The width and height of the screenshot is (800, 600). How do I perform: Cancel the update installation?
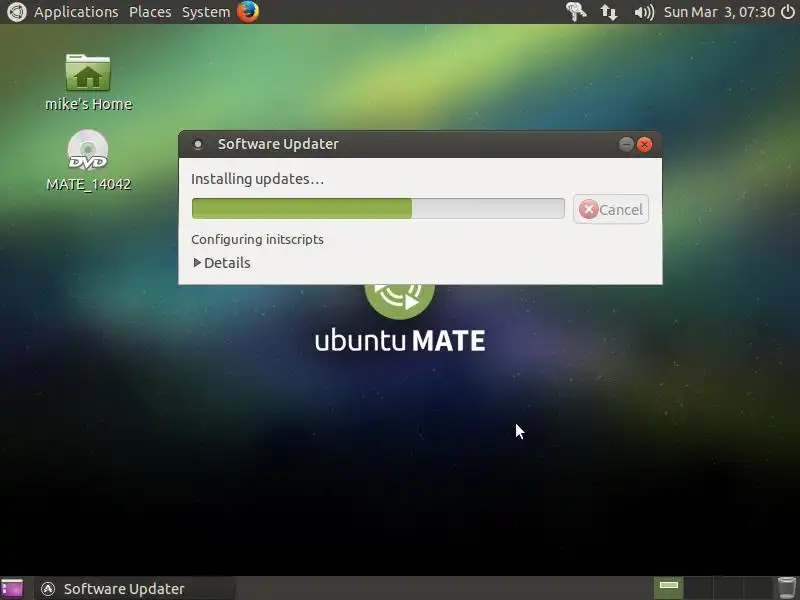(x=611, y=209)
